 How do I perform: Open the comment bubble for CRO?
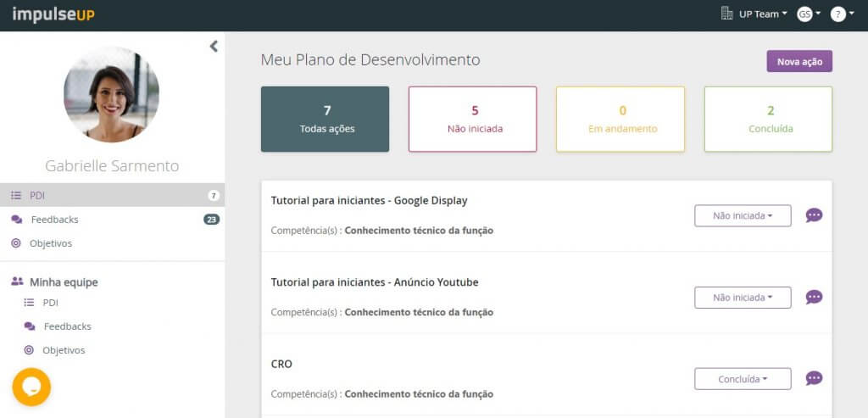[x=814, y=379]
